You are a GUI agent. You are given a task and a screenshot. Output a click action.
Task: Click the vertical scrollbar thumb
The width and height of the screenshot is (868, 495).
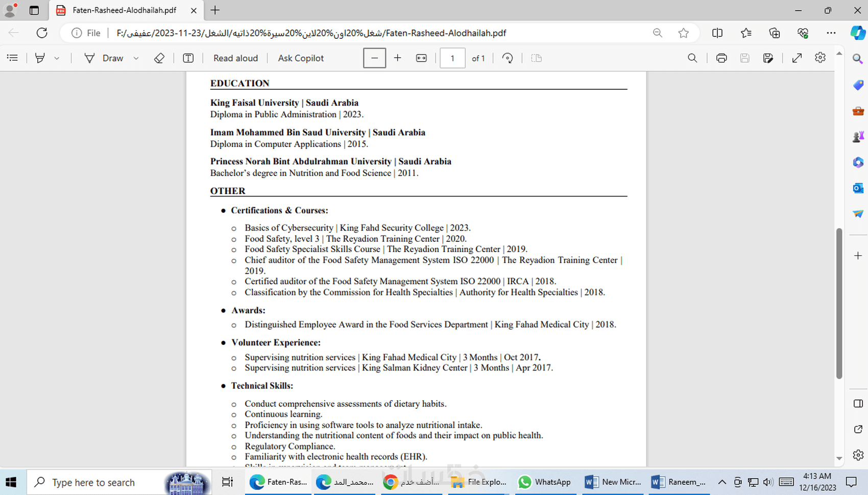click(839, 304)
